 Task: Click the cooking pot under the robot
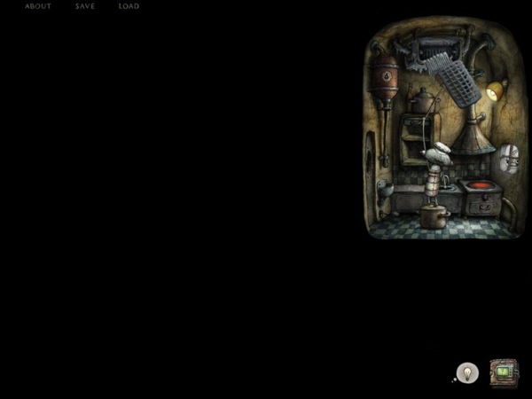pyautogui.click(x=434, y=217)
